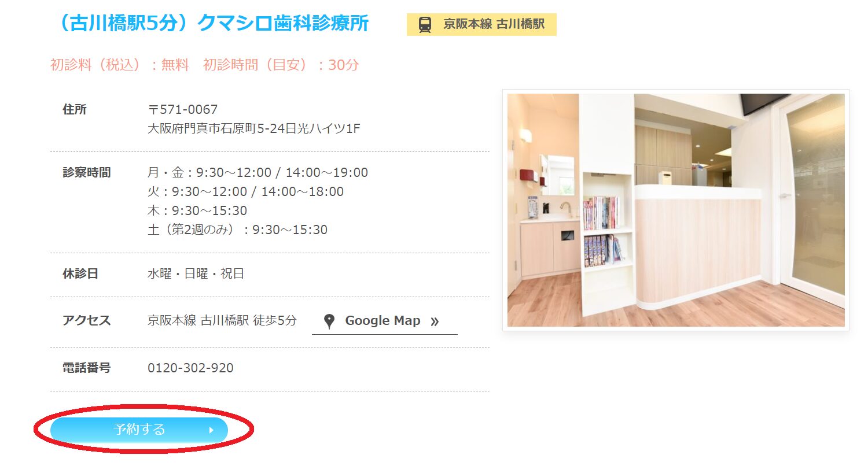Click the map pin icon beside Google Map

point(329,321)
